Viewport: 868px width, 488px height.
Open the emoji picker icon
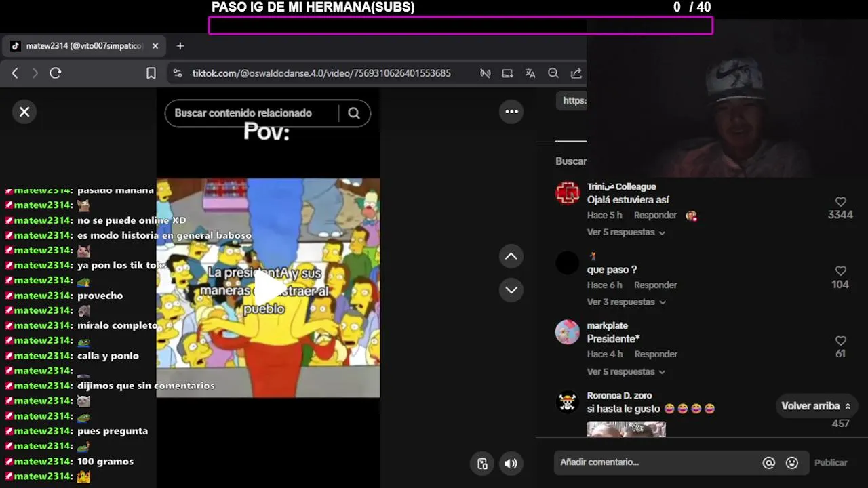[791, 463]
